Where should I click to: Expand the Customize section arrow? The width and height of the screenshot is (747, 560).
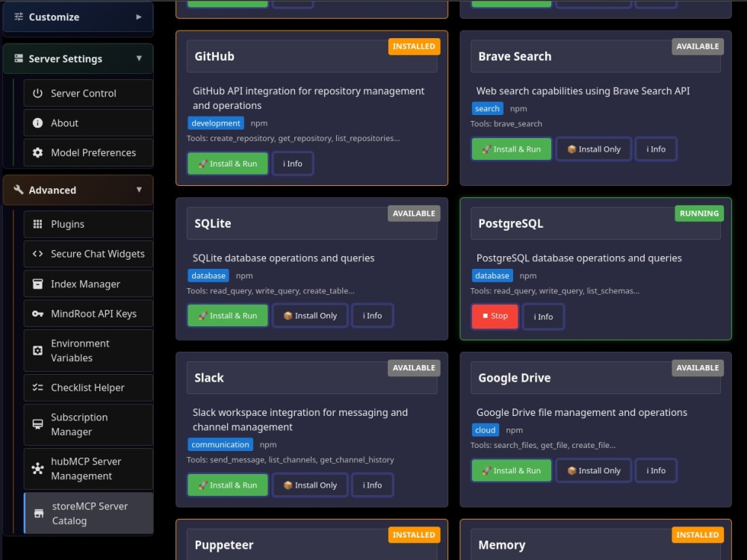pos(139,16)
